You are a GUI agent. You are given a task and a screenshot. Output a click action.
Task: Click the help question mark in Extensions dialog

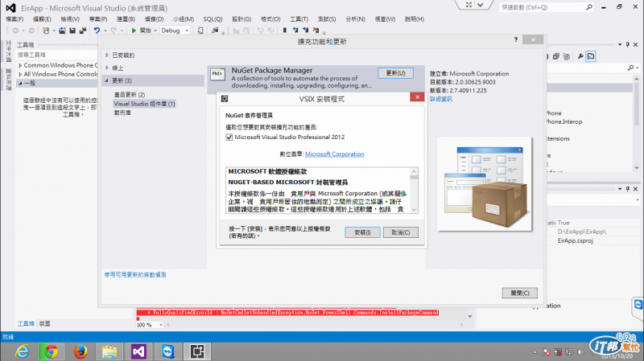coord(516,39)
